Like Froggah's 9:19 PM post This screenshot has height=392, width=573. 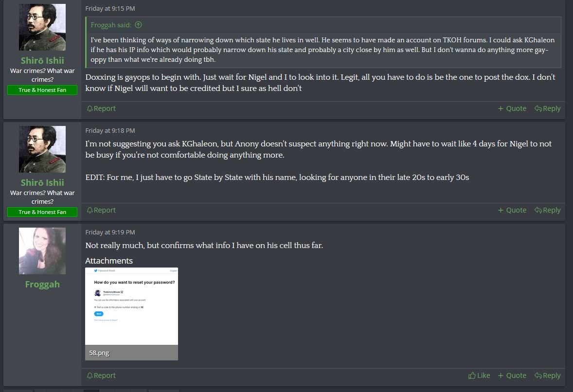coord(479,375)
